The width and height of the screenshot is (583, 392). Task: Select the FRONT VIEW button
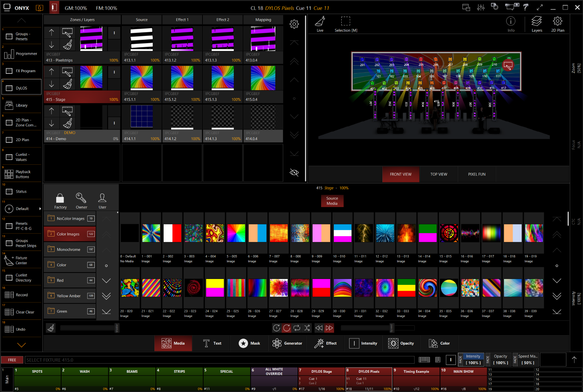coord(401,174)
